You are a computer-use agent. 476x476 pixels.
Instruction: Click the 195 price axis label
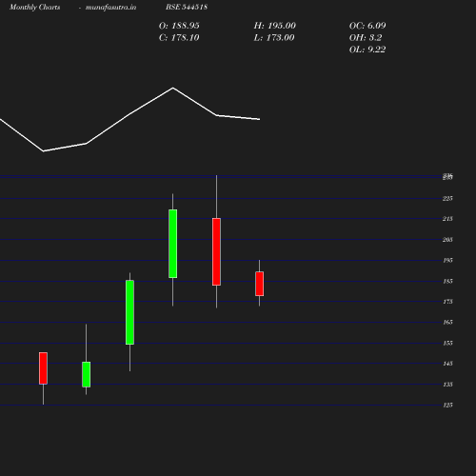(x=448, y=260)
